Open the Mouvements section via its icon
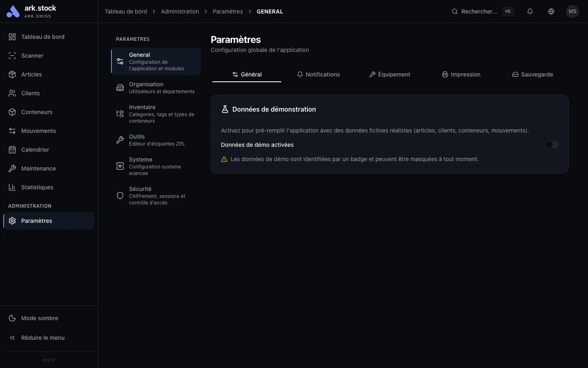The width and height of the screenshot is (588, 368). click(x=12, y=131)
